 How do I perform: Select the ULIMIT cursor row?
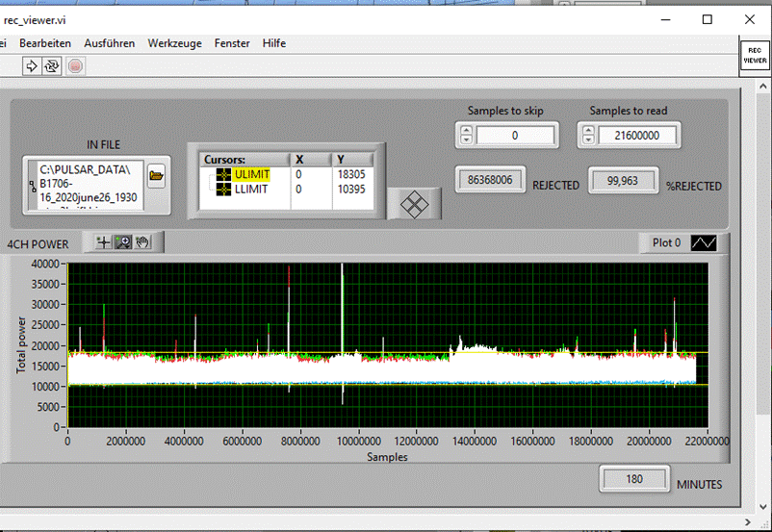[x=287, y=174]
